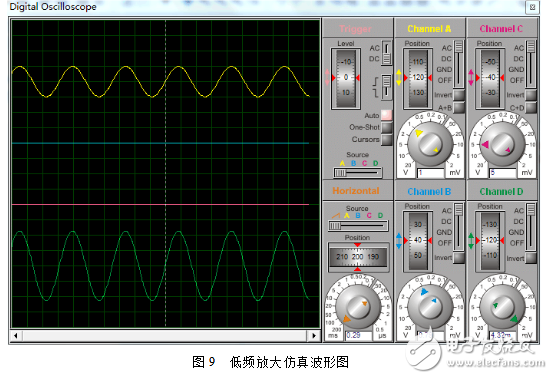Click OFF label in Channel C
This screenshot has width=553, height=379.
517,80
